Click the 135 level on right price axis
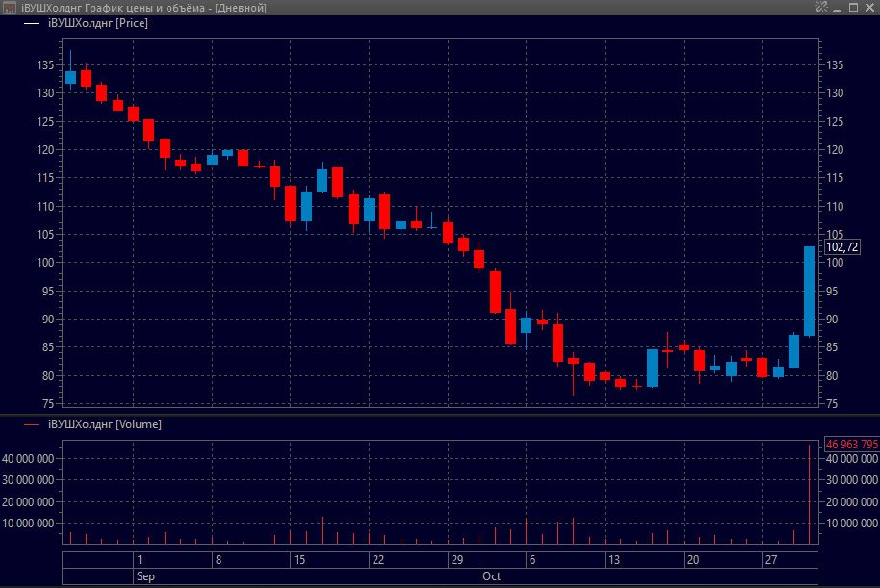 coord(834,65)
